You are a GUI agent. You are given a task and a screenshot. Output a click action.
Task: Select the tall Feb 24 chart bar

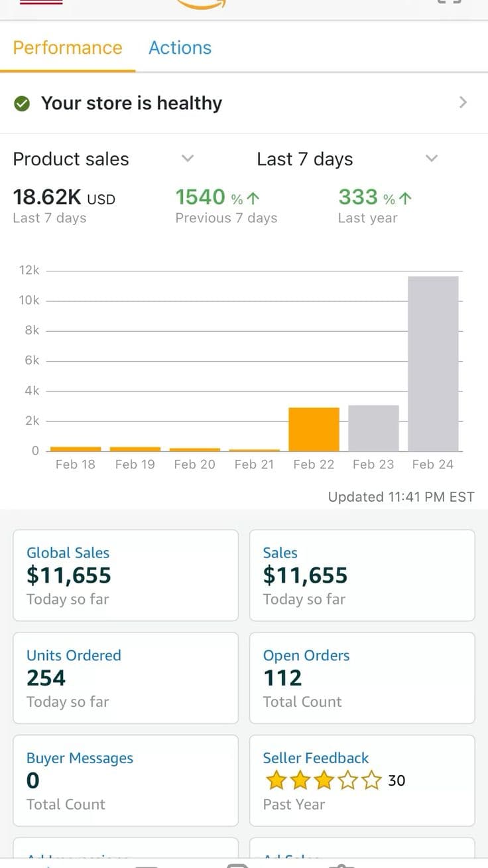pyautogui.click(x=433, y=364)
